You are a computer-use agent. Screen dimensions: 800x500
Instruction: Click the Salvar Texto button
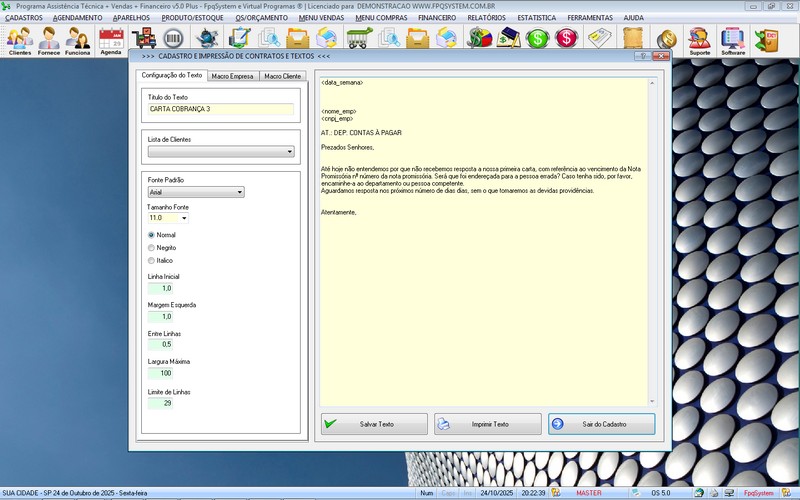[374, 424]
